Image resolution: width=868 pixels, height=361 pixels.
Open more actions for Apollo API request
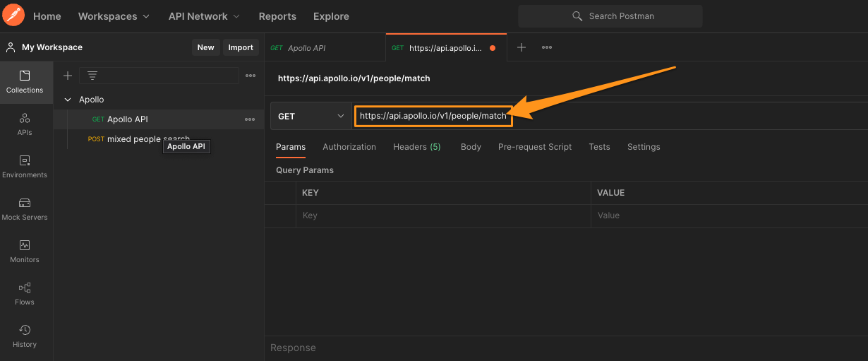point(250,119)
